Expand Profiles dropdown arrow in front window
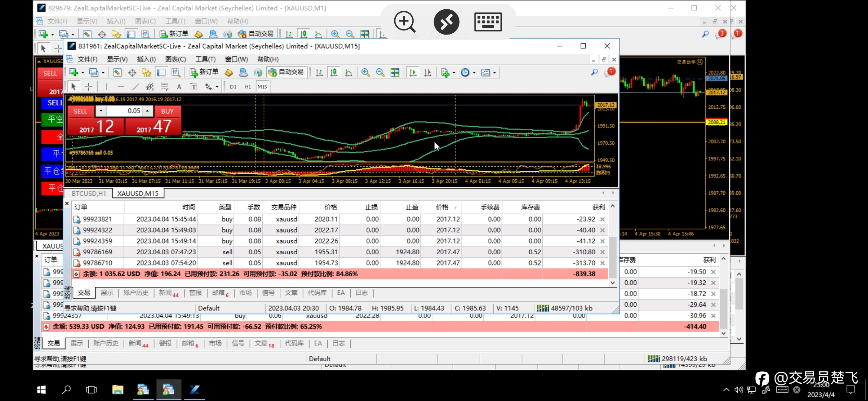868x401 pixels. point(103,73)
